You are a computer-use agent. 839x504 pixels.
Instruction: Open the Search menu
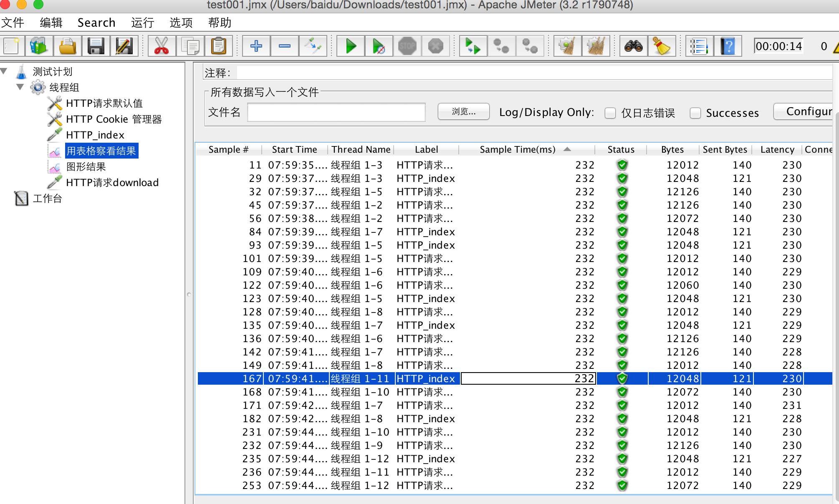(x=96, y=23)
